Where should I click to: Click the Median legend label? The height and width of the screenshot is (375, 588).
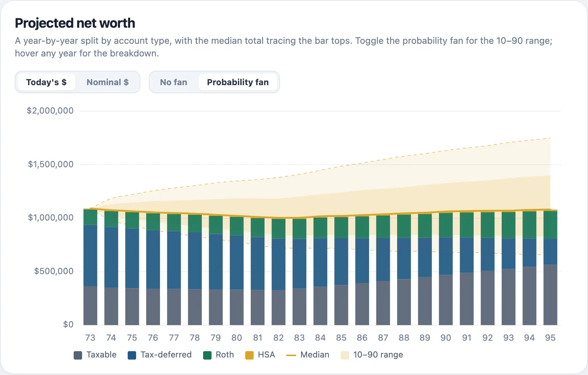click(315, 355)
